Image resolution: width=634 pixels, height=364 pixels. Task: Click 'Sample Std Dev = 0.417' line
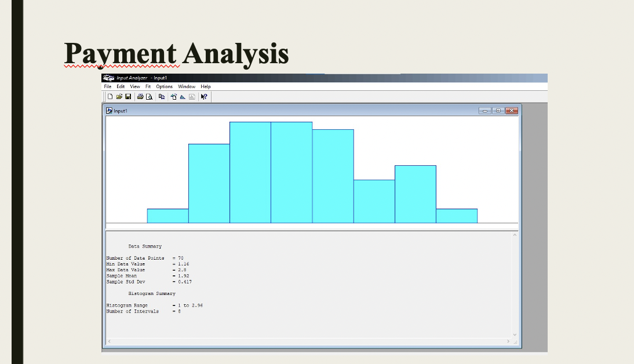[x=149, y=282]
